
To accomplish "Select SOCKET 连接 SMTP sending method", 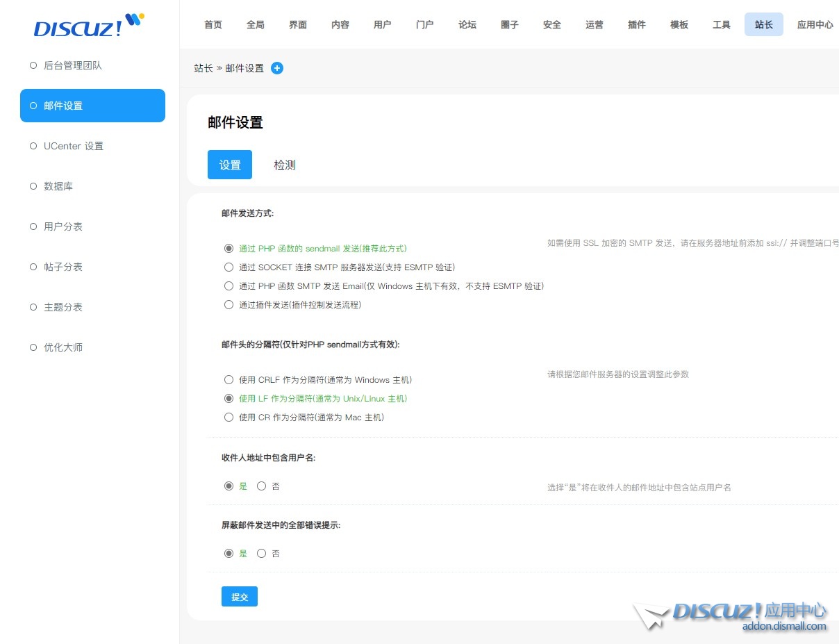I will pos(229,267).
